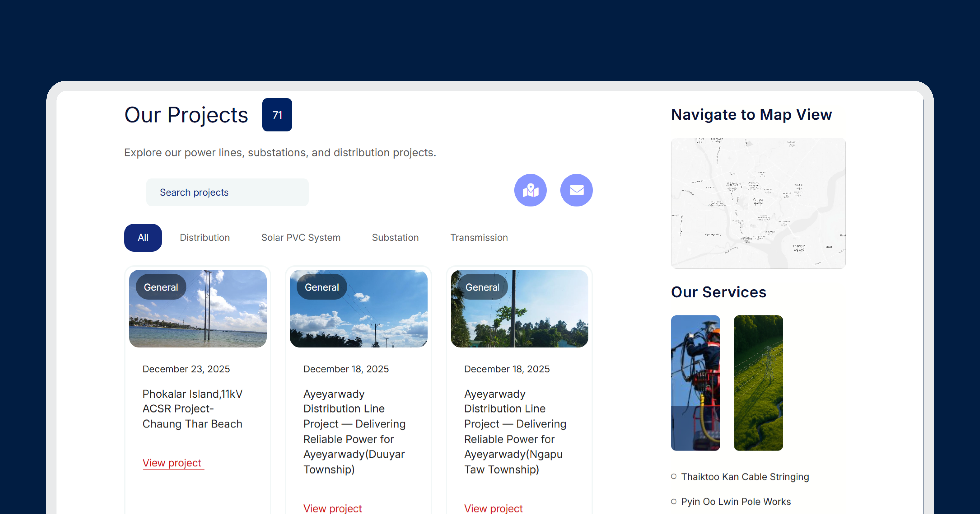Screen dimensions: 980x514
Task: Click the Navigate to Map View heading
Action: (x=751, y=115)
